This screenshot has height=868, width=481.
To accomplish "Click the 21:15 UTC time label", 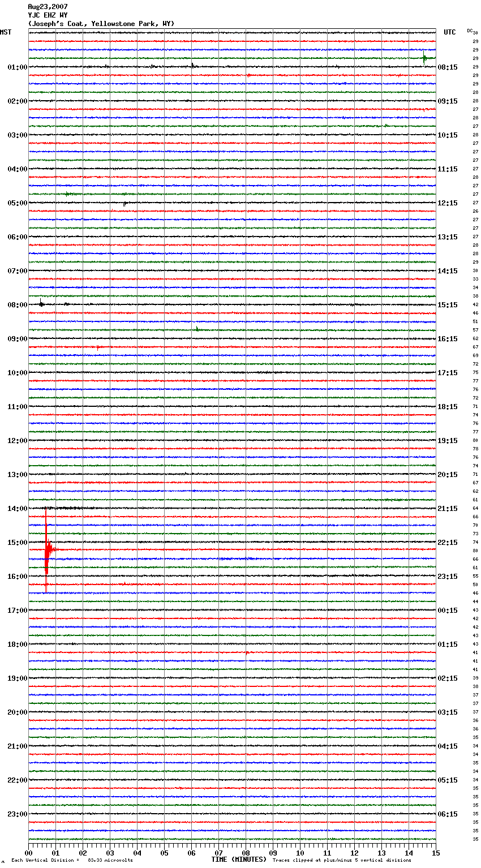I will 448,509.
